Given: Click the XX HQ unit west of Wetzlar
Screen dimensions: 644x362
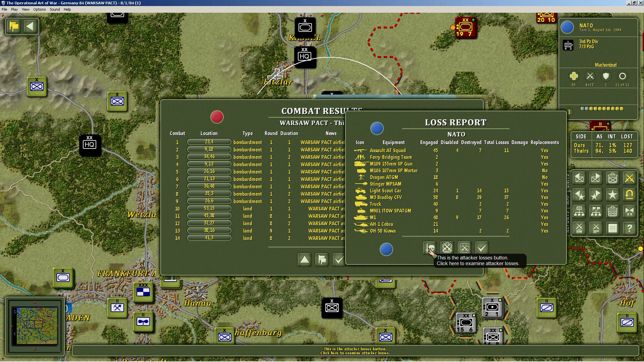Looking at the screenshot, I should point(90,145).
